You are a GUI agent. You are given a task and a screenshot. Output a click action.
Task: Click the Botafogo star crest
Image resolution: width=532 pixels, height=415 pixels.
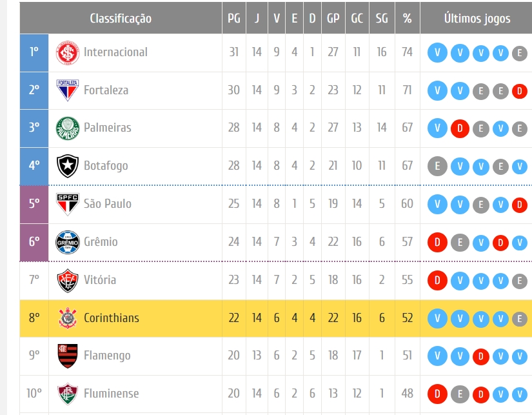coord(68,166)
